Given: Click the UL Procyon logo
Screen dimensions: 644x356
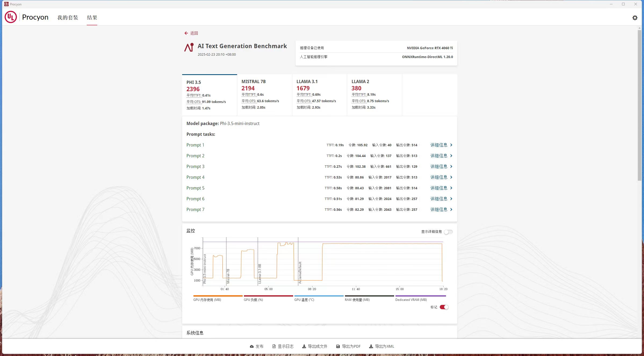Looking at the screenshot, I should 11,17.
